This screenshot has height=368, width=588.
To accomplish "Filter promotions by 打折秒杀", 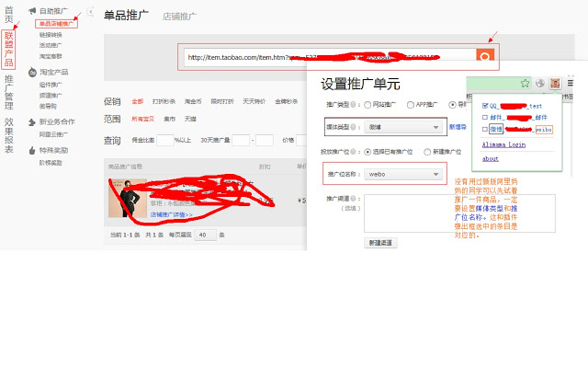I will point(164,101).
